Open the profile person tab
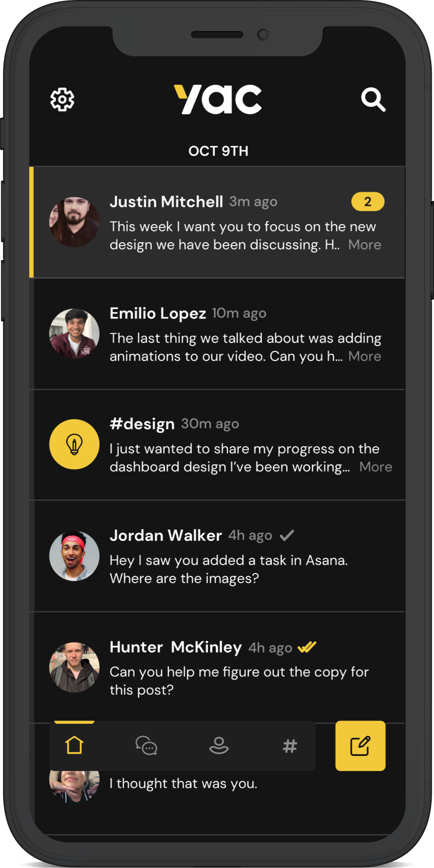Viewport: 434px width, 868px height. coord(219,745)
